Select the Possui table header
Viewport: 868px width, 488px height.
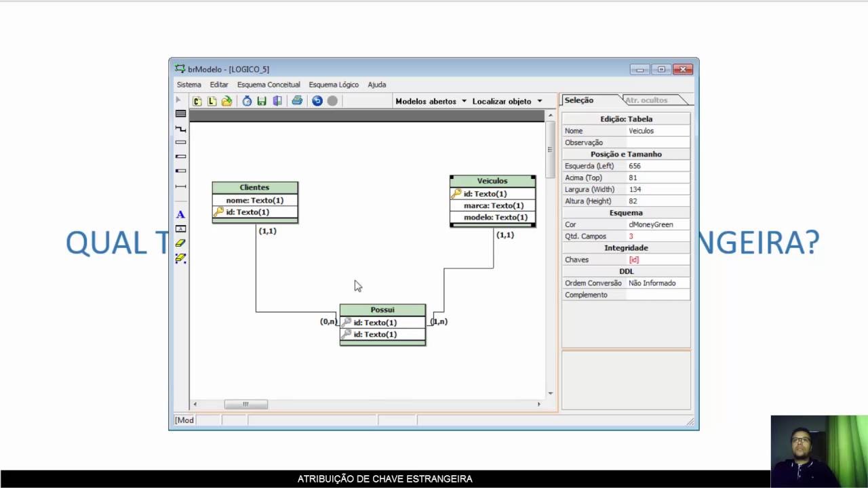pos(382,310)
